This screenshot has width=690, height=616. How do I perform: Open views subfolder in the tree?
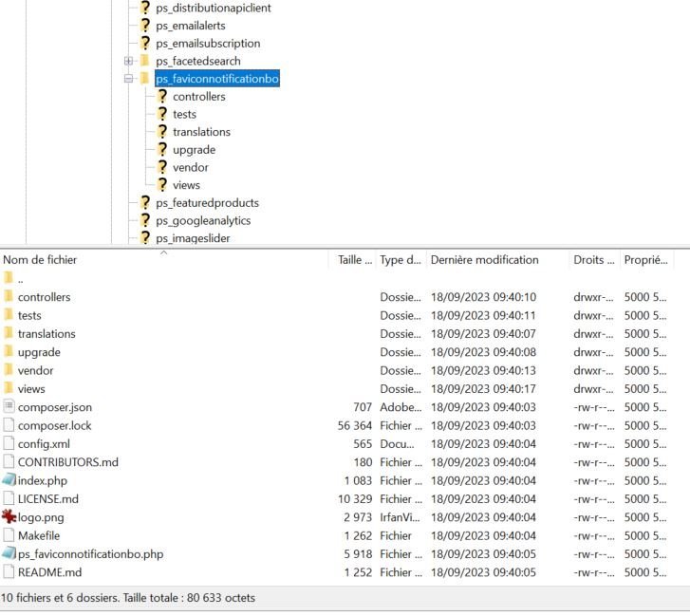[x=186, y=185]
